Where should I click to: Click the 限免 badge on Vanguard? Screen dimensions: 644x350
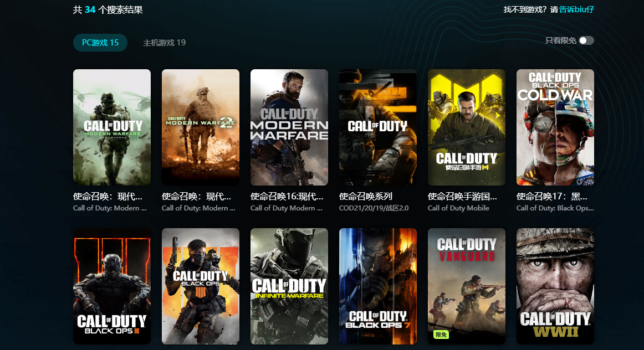click(x=441, y=335)
